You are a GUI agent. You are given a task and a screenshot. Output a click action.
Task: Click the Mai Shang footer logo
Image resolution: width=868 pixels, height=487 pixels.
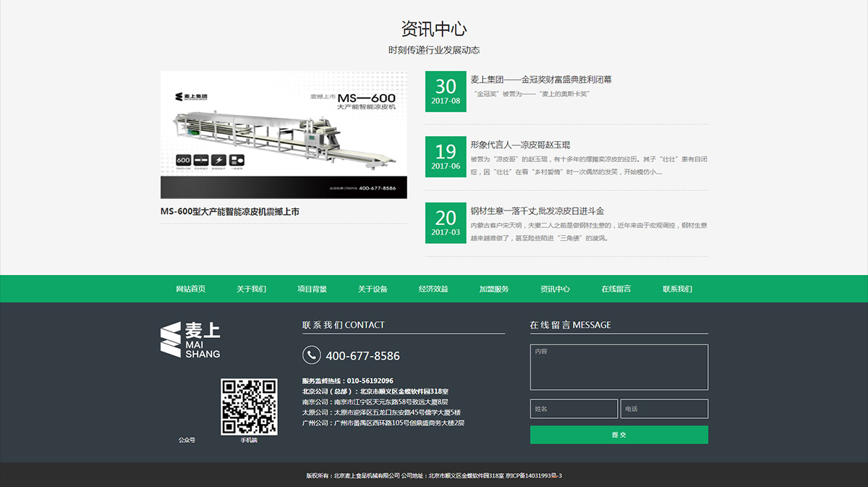[x=190, y=339]
